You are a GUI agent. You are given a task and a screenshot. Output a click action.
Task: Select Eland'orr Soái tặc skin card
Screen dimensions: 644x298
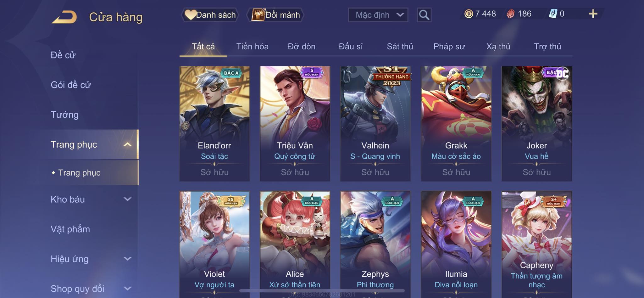(x=214, y=124)
